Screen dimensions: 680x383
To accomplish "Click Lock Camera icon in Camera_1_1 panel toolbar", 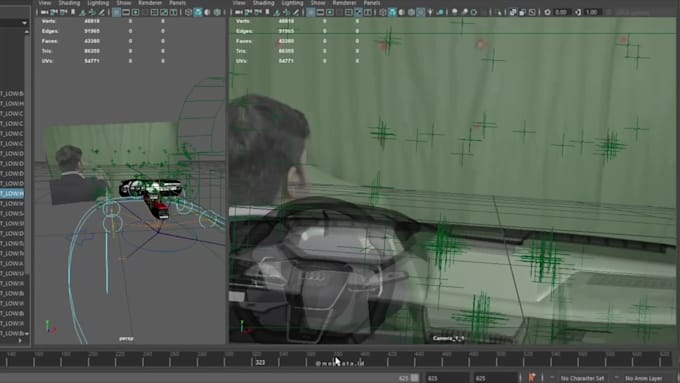I will click(x=248, y=12).
